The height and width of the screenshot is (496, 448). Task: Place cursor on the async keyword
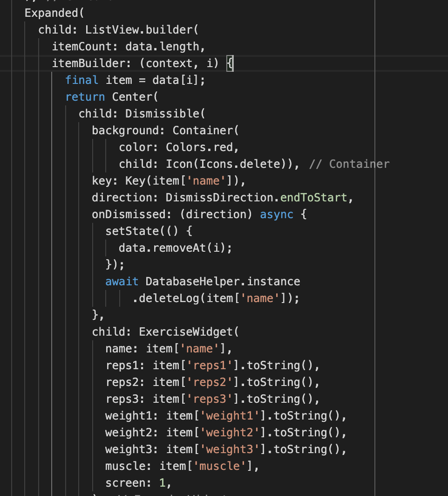[x=277, y=214]
